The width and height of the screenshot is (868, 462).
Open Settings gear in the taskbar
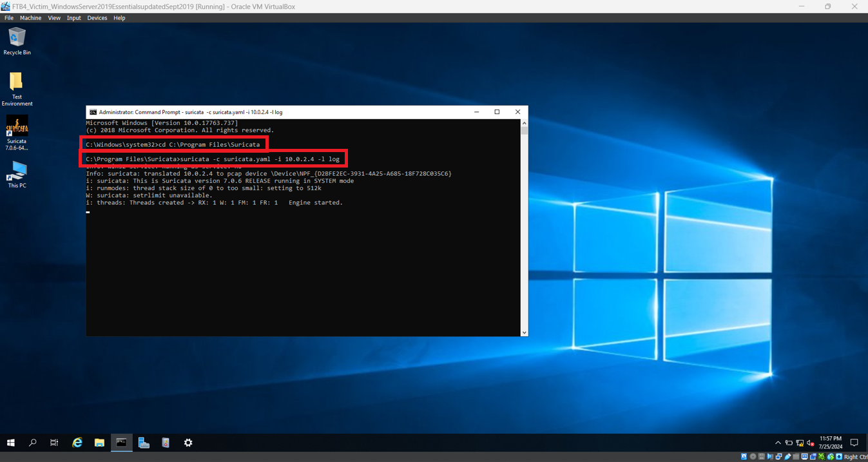[188, 443]
